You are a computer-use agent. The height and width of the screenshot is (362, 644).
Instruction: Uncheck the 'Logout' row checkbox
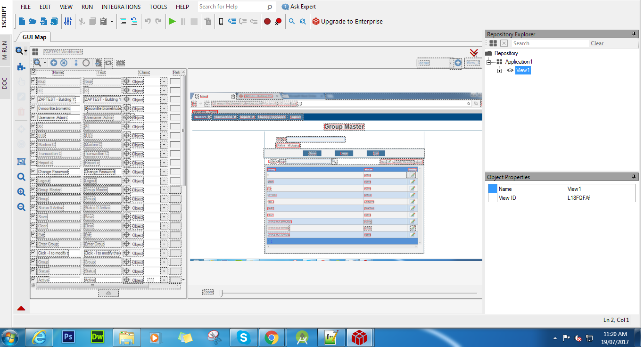tap(33, 181)
